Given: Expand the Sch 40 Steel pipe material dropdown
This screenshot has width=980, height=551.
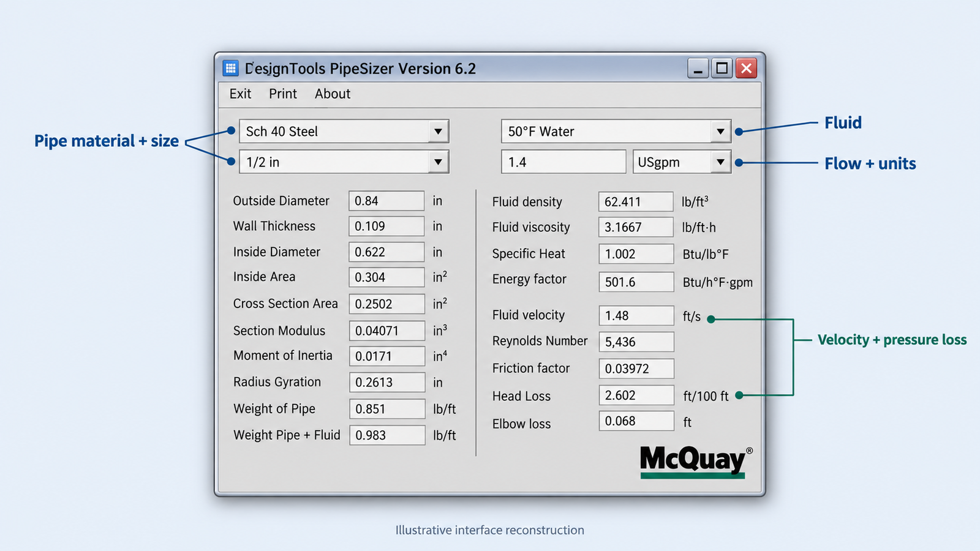Looking at the screenshot, I should [438, 131].
